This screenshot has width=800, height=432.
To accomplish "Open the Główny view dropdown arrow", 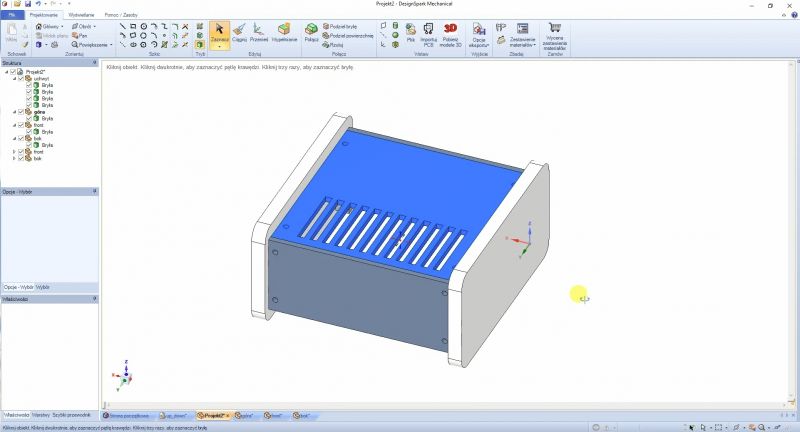I will (62, 27).
